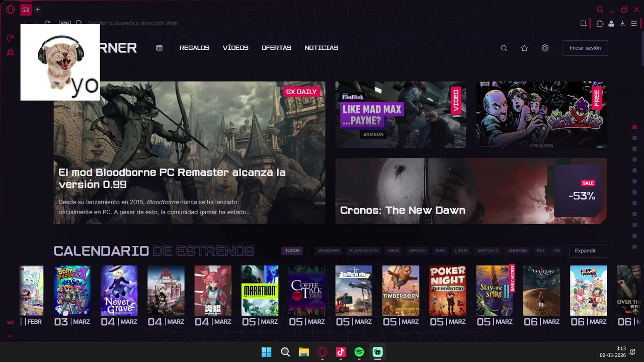This screenshot has width=644, height=362.
Task: Open Spotify from the taskbar
Action: [x=359, y=352]
